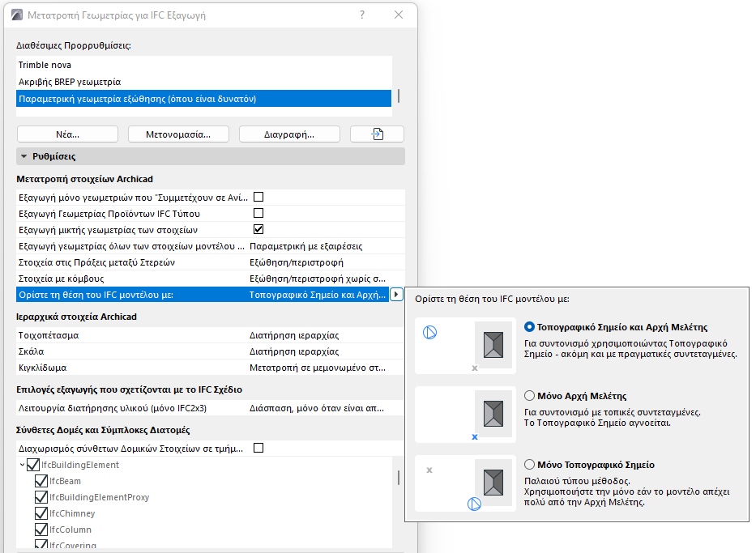The width and height of the screenshot is (756, 553).
Task: Click the Archicad icon in the title bar
Action: coord(17,15)
